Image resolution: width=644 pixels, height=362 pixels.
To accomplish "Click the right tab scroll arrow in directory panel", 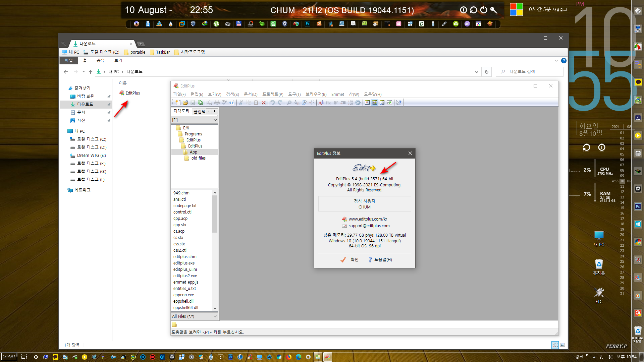I will point(215,111).
